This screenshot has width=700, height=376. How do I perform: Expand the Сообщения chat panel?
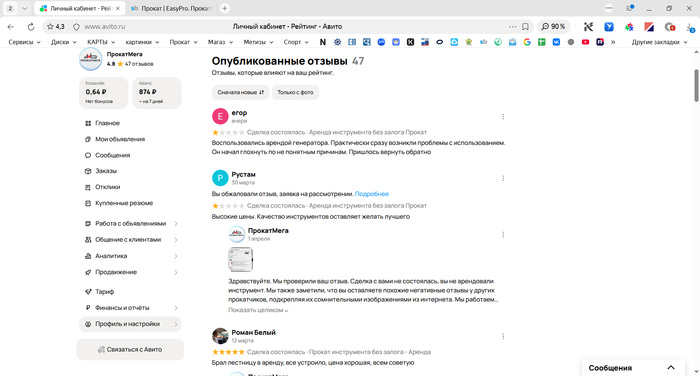point(633,368)
